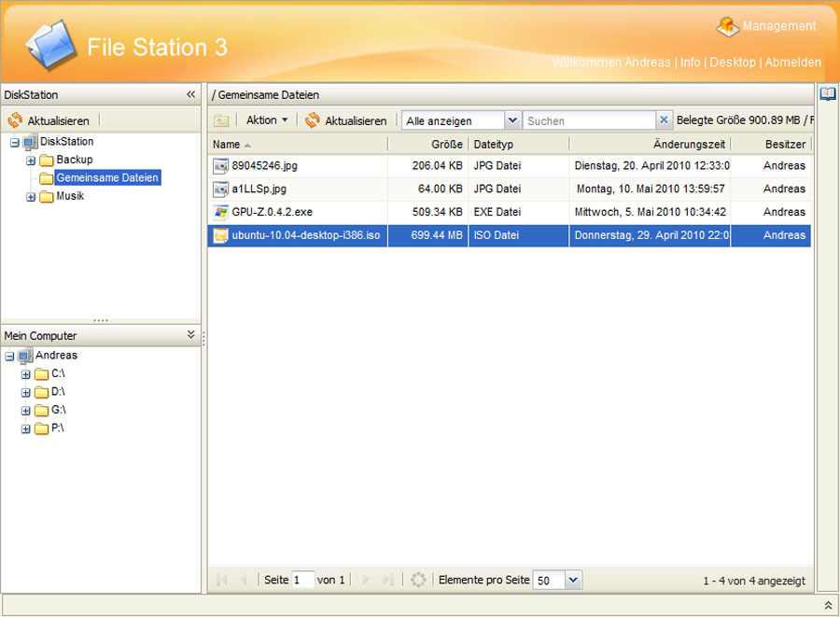Refresh the DiskStation tree with Aktualisieren

point(49,120)
